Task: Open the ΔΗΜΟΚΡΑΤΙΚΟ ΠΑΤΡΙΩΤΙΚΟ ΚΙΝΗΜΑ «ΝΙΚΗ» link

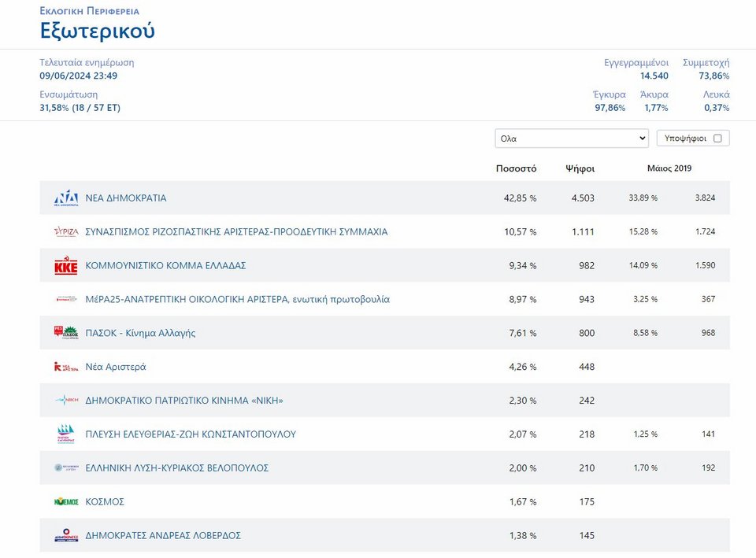Action: point(184,401)
